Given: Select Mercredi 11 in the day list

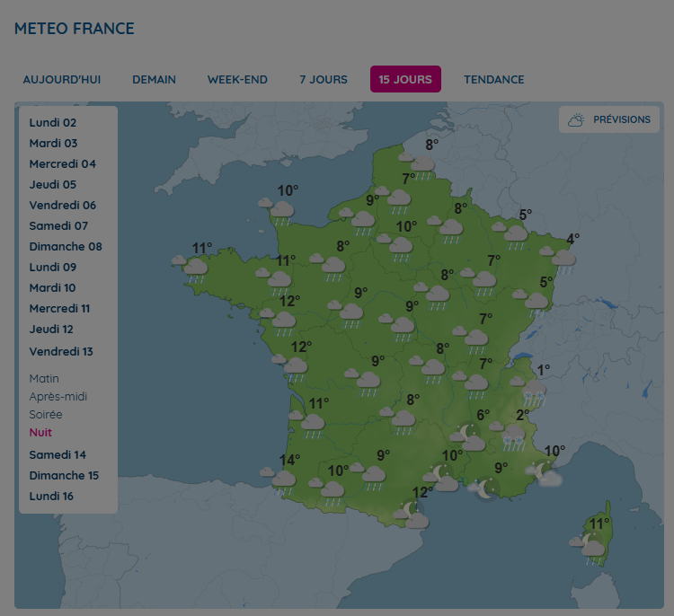Looking at the screenshot, I should (x=59, y=308).
